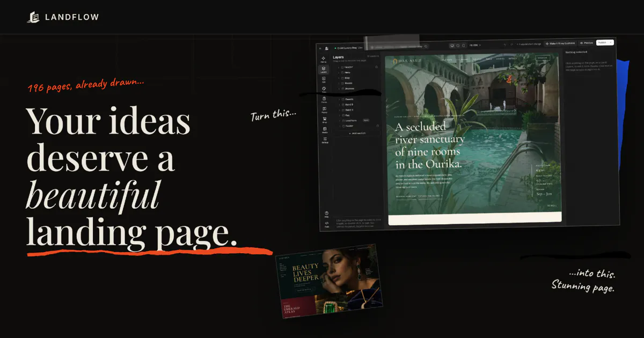Image resolution: width=644 pixels, height=338 pixels.
Task: Select the Journey layer row
Action: click(x=357, y=89)
